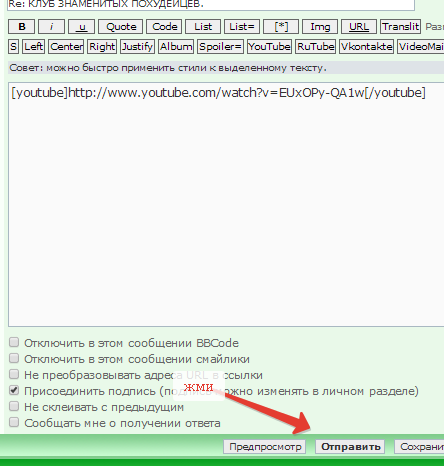Insert a link with URL button
The image size is (444, 466).
pyautogui.click(x=359, y=26)
